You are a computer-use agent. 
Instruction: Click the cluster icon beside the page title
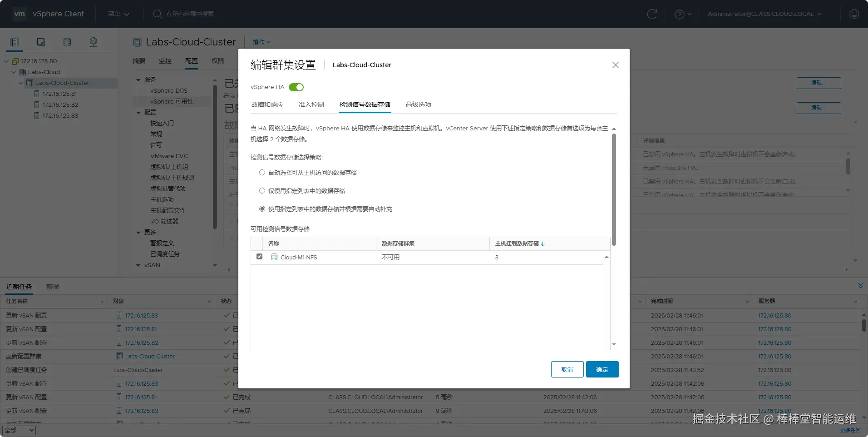[137, 42]
